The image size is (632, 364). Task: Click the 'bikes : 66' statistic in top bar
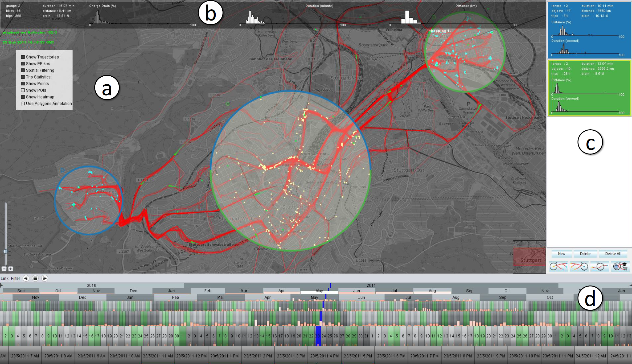[13, 11]
